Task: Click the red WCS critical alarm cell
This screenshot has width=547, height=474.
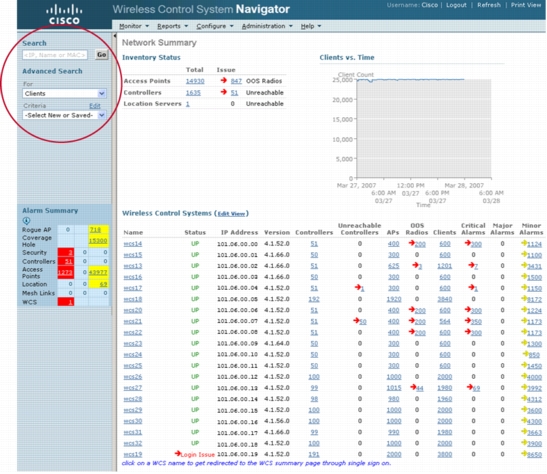Action: coord(66,302)
